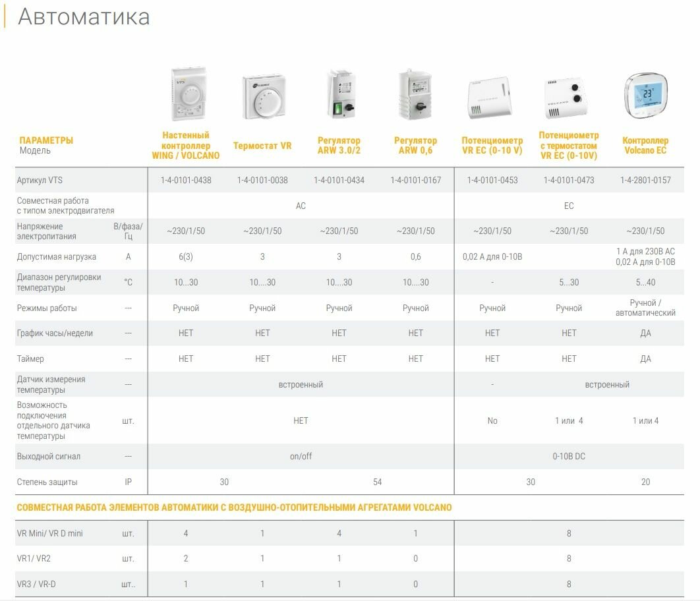Viewport: 700px width, 601px height.
Task: Click the 'Допустимая нагрузка' row label
Action: click(56, 257)
